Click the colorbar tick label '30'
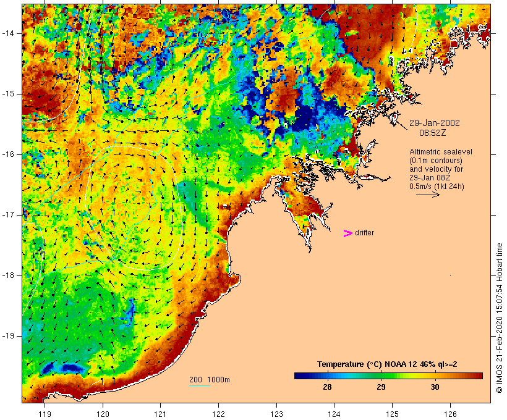Viewport: 507px width, 420px height. [435, 387]
